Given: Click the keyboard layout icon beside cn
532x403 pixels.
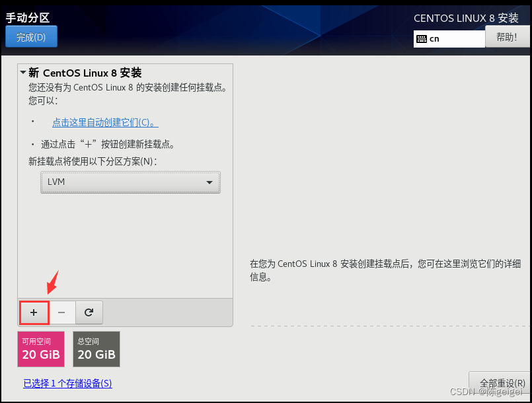Looking at the screenshot, I should tap(422, 39).
